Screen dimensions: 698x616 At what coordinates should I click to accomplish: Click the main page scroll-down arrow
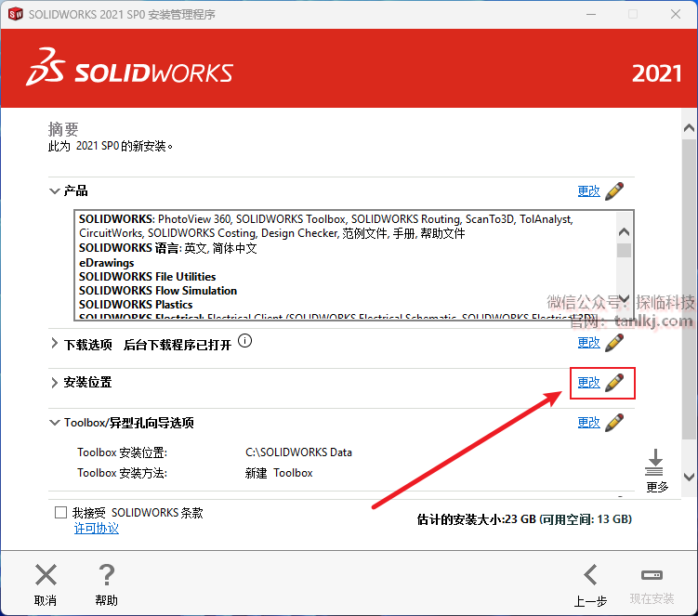pyautogui.click(x=689, y=478)
